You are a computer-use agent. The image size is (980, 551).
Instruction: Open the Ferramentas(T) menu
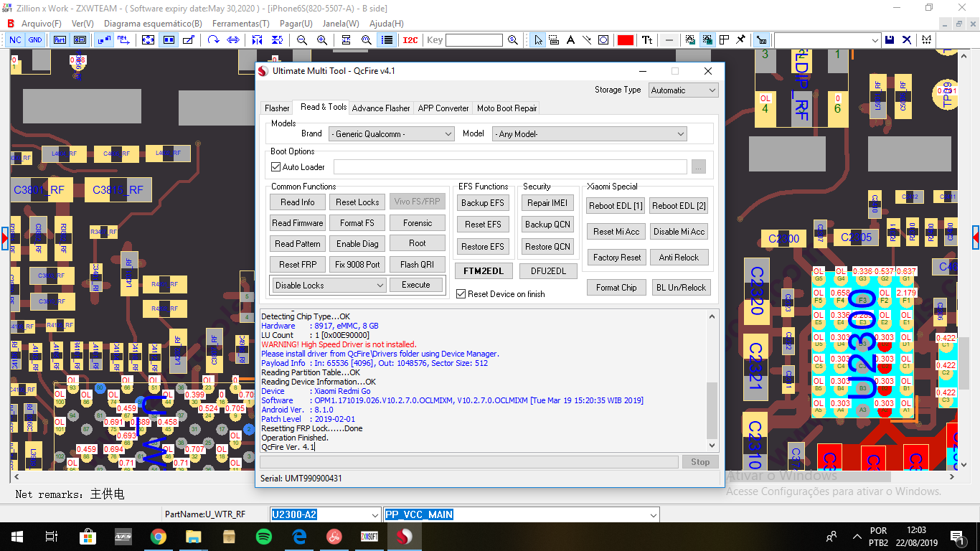click(240, 24)
